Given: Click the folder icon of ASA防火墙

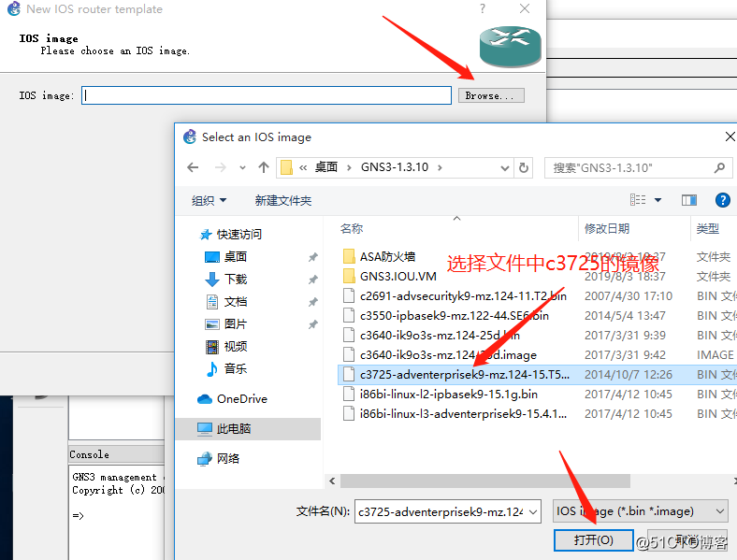Looking at the screenshot, I should (x=349, y=256).
